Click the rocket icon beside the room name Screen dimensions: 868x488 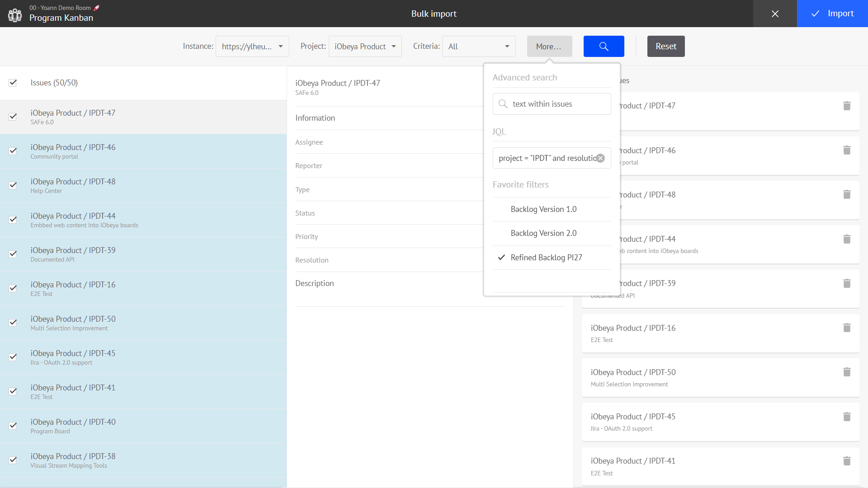pyautogui.click(x=96, y=8)
